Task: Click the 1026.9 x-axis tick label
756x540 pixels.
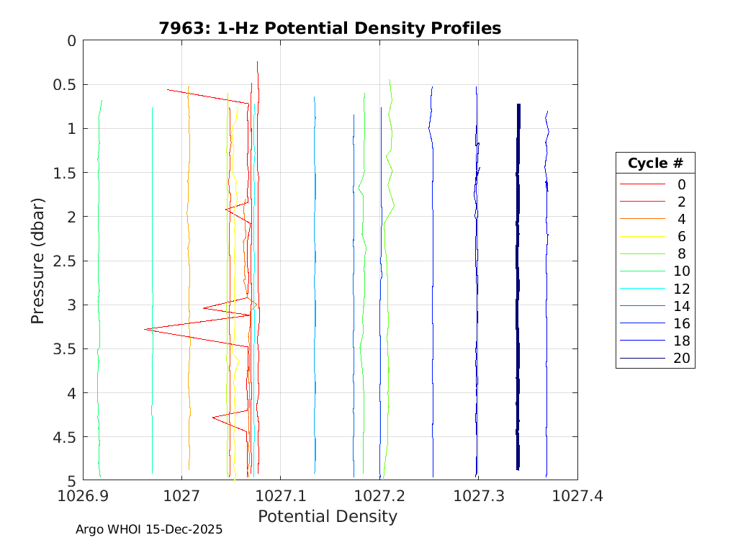Action: tap(83, 495)
